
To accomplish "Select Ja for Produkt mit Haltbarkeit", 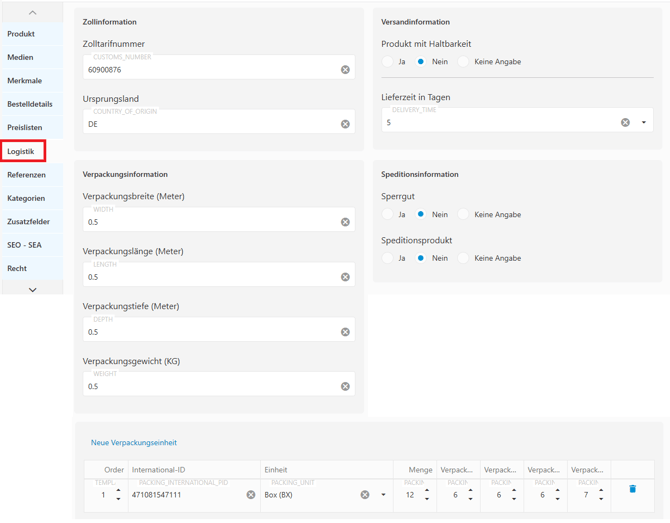I will coord(388,62).
